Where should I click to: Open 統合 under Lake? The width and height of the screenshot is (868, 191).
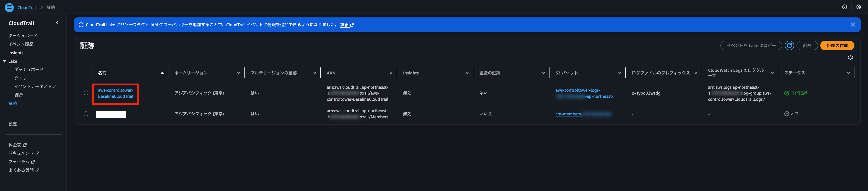tap(19, 95)
